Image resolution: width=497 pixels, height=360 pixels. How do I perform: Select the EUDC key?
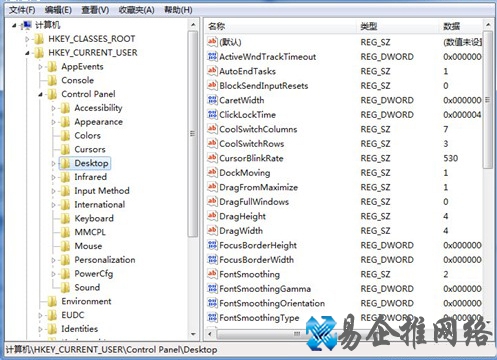click(x=73, y=315)
